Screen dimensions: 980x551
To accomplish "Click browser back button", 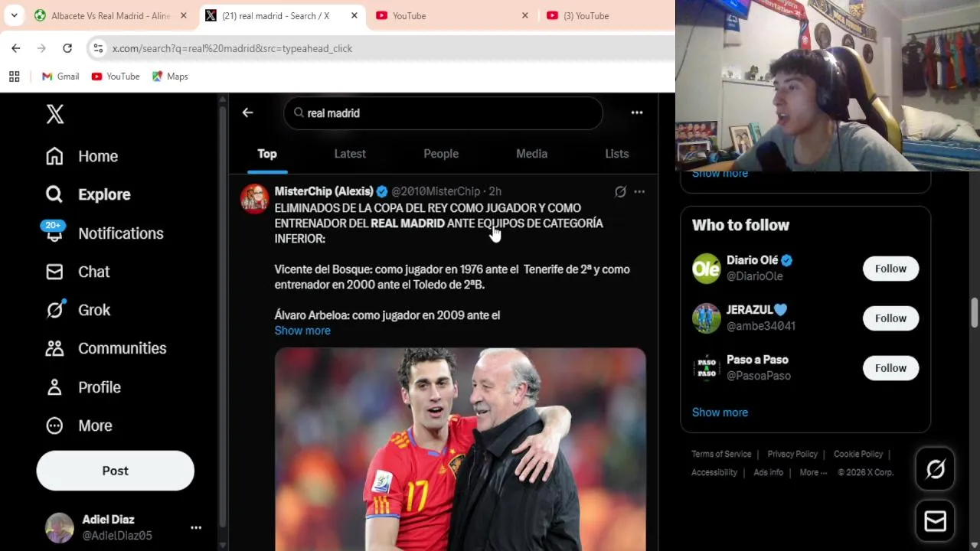I will click(16, 48).
